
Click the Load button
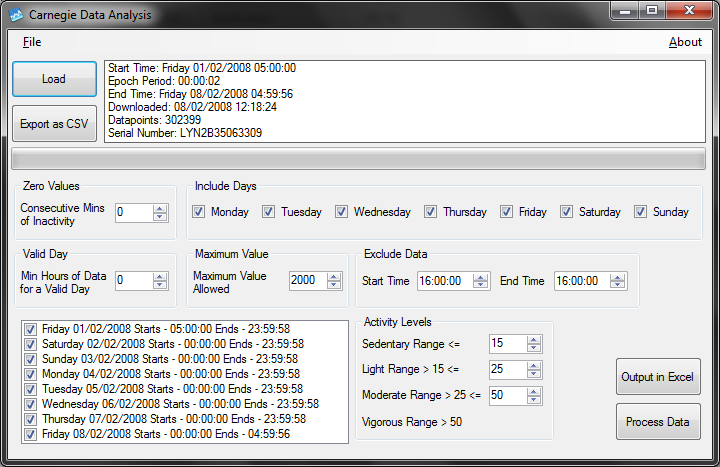click(x=54, y=79)
